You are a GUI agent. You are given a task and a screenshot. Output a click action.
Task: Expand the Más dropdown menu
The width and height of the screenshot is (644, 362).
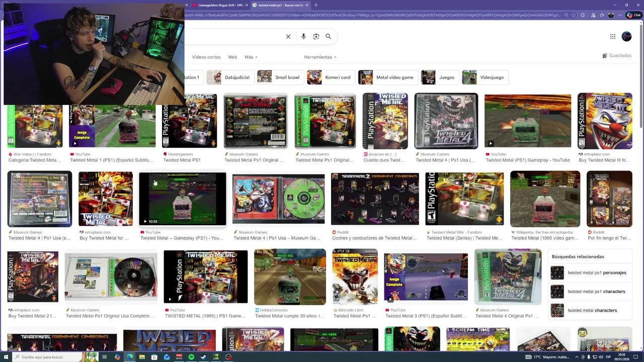point(251,57)
